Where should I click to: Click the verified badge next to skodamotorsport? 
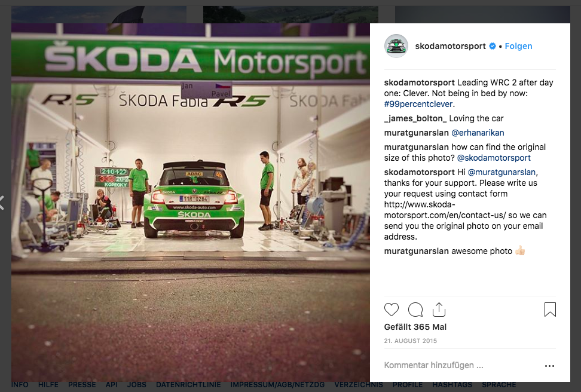coord(493,46)
